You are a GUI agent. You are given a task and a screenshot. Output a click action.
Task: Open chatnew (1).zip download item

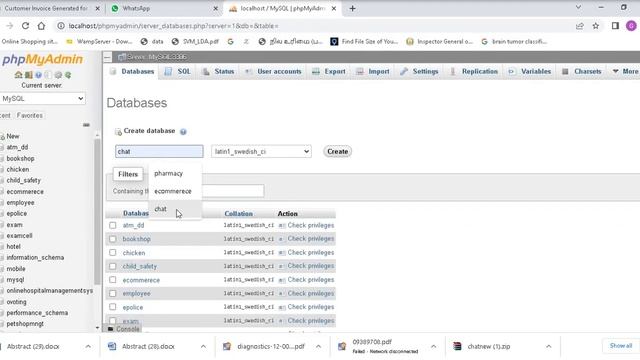point(489,346)
